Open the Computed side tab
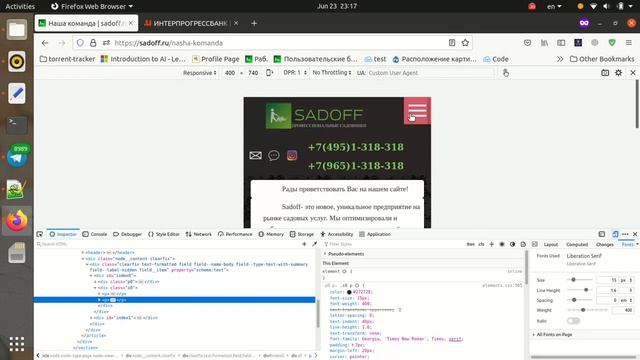This screenshot has height=360, width=640. pos(577,244)
